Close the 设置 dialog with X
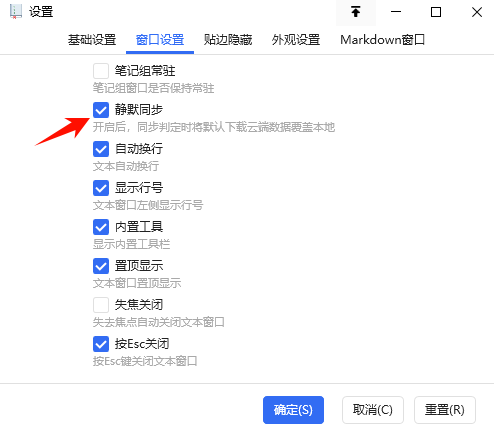The image size is (494, 438). [477, 12]
